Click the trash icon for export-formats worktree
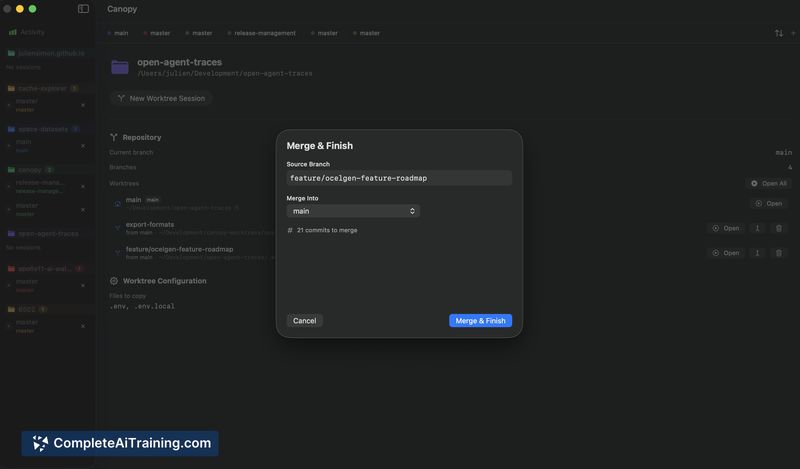The image size is (800, 469). point(779,228)
